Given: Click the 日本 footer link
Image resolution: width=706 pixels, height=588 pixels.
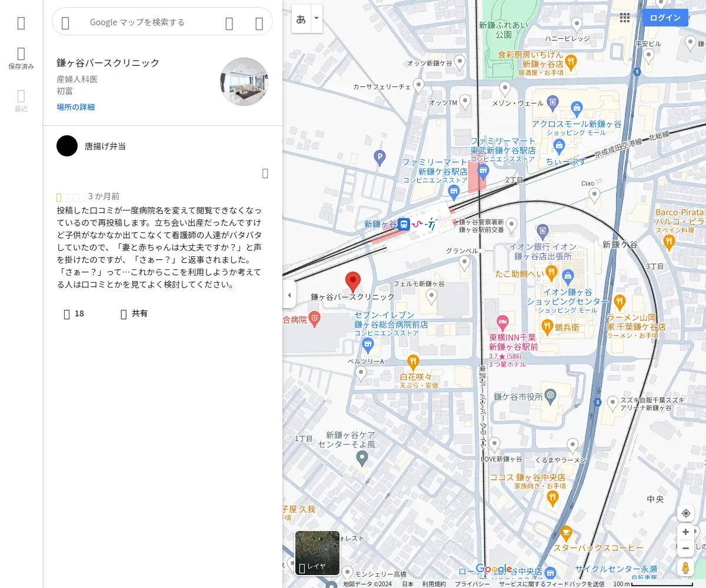Looking at the screenshot, I should click(x=408, y=584).
